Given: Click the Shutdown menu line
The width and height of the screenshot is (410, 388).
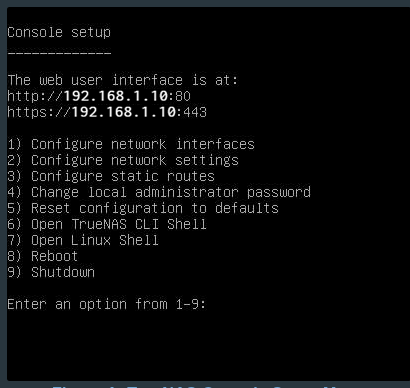Looking at the screenshot, I should [51, 272].
